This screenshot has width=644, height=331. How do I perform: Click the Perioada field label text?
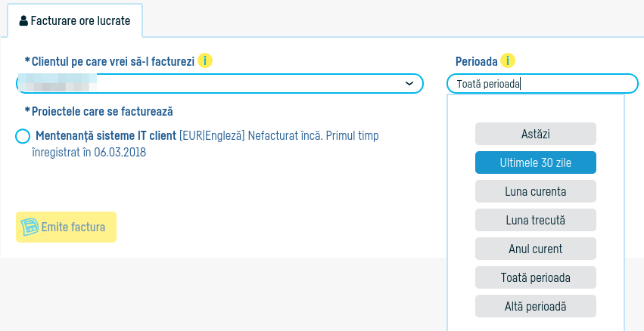[476, 60]
